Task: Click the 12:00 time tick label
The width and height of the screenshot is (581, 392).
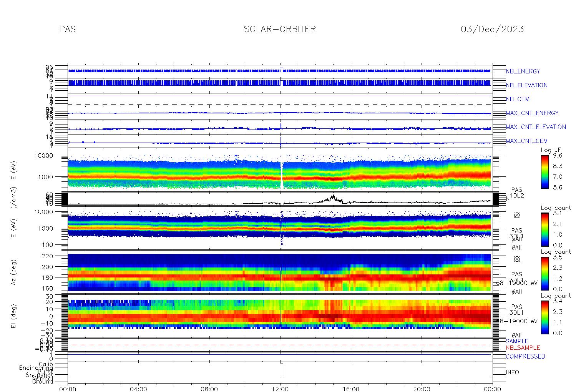Action: pos(280,389)
